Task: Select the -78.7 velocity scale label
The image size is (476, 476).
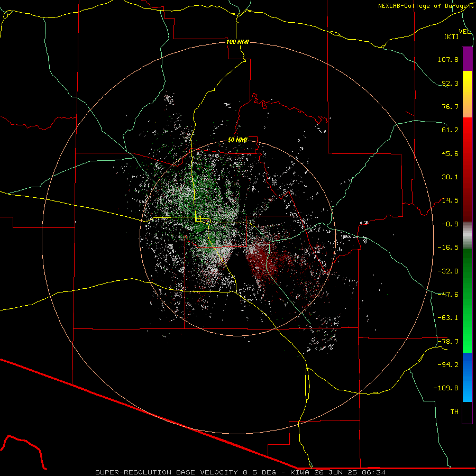Action: 448,342
